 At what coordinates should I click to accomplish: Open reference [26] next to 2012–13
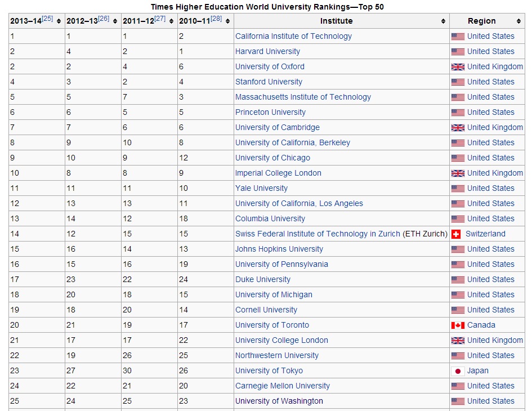tap(104, 19)
